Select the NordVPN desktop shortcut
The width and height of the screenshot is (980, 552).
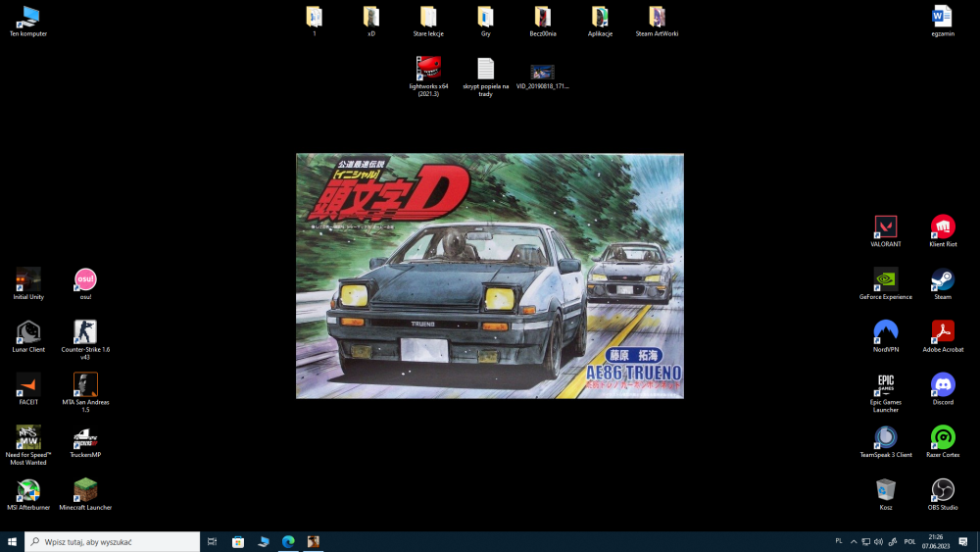885,335
